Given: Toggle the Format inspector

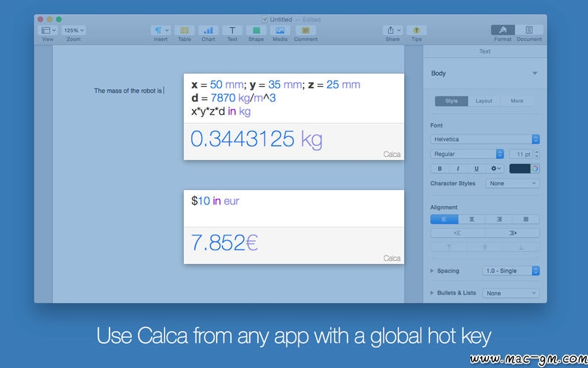Looking at the screenshot, I should coord(503,30).
